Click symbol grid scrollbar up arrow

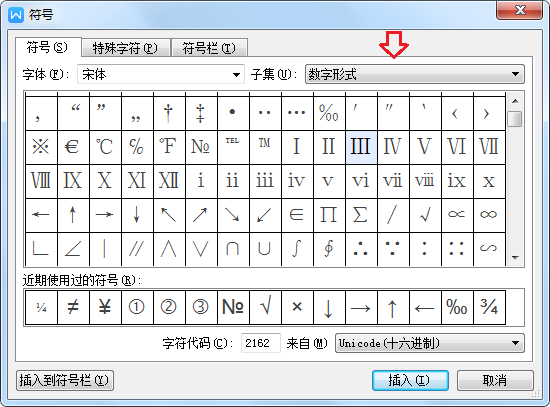tap(515, 101)
